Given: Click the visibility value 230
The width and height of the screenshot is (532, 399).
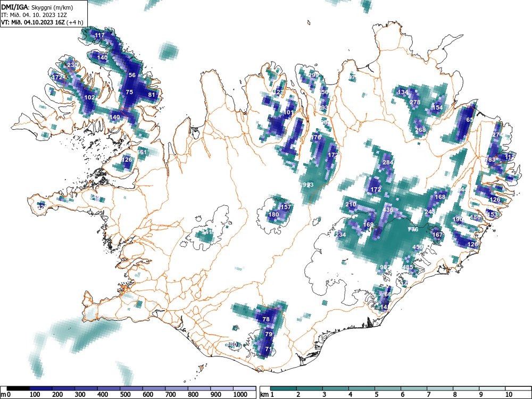Looking at the screenshot, I should pyautogui.click(x=72, y=65).
